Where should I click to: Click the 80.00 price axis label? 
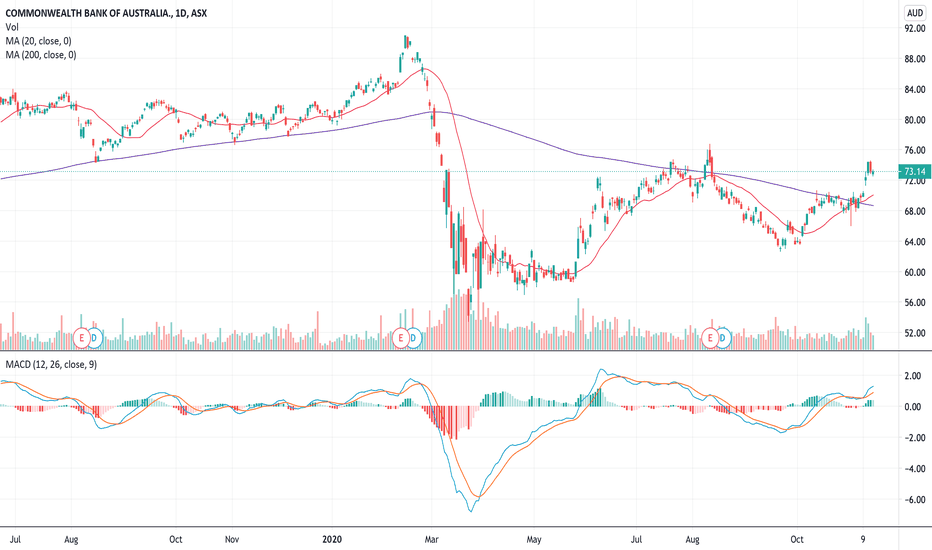coord(915,120)
